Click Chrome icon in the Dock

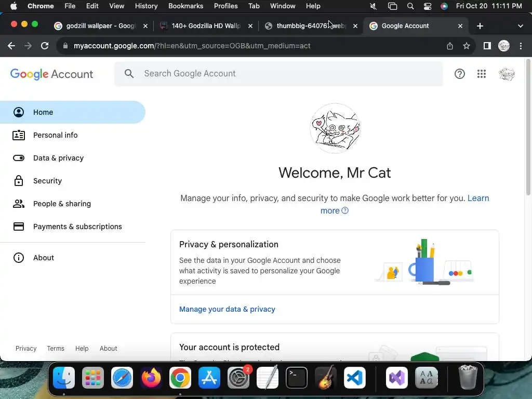click(x=180, y=378)
